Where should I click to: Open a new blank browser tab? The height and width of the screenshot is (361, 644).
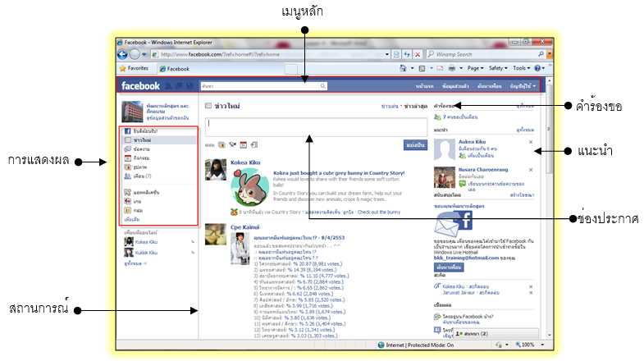coord(290,69)
